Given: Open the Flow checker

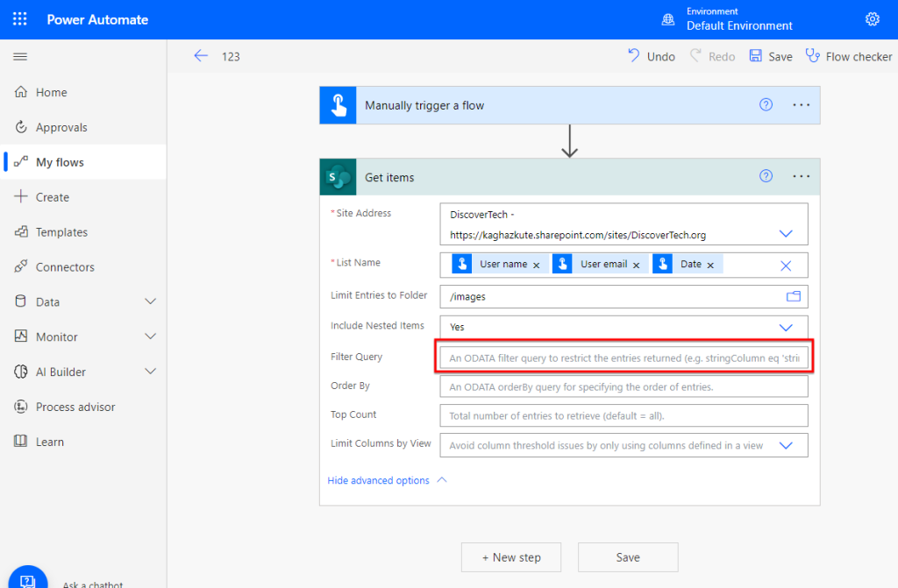Looking at the screenshot, I should (849, 56).
